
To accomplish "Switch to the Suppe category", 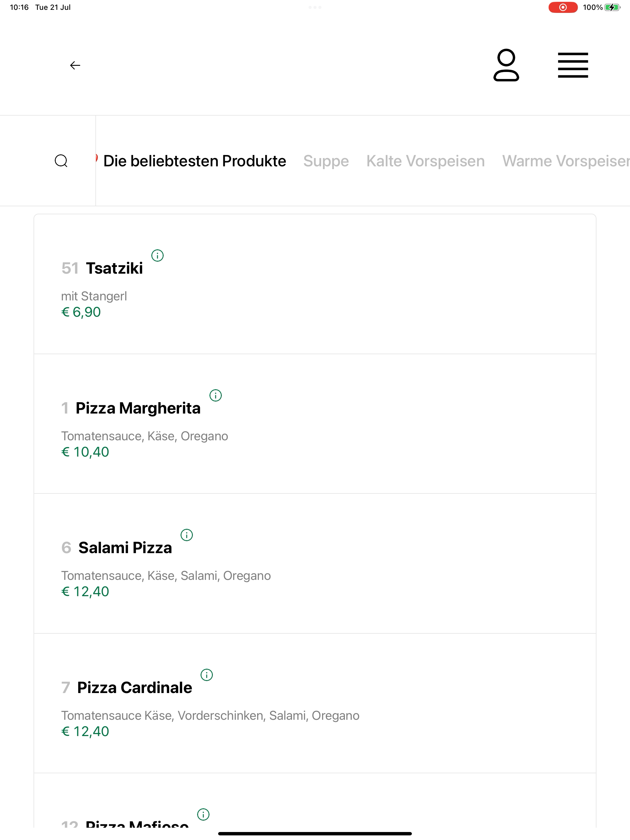I will pos(326,161).
